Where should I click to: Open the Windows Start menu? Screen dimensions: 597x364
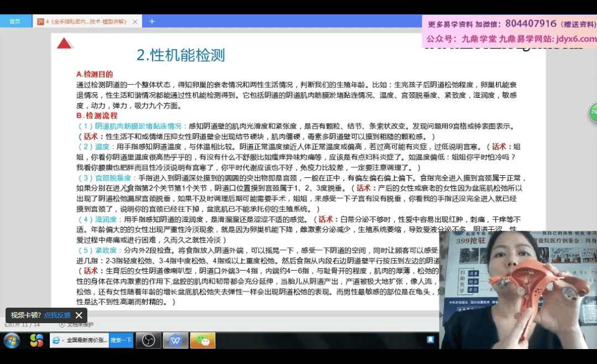[12, 340]
